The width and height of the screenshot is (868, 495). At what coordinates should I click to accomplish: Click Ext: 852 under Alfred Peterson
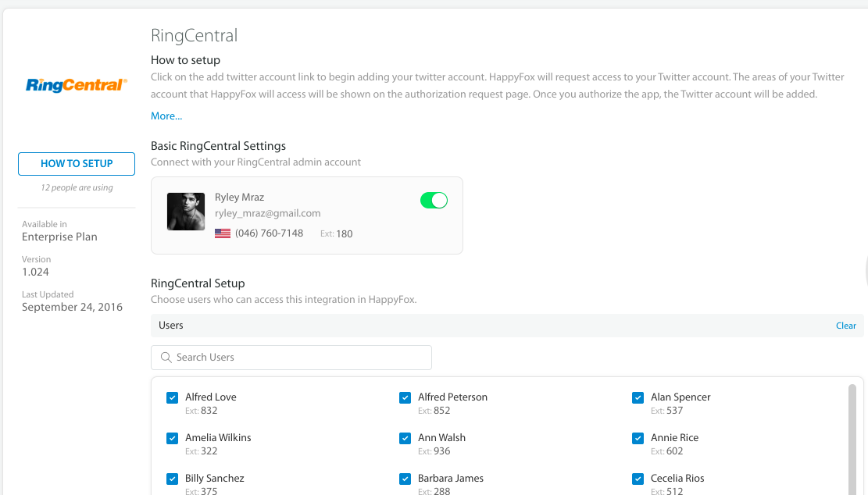click(x=434, y=411)
